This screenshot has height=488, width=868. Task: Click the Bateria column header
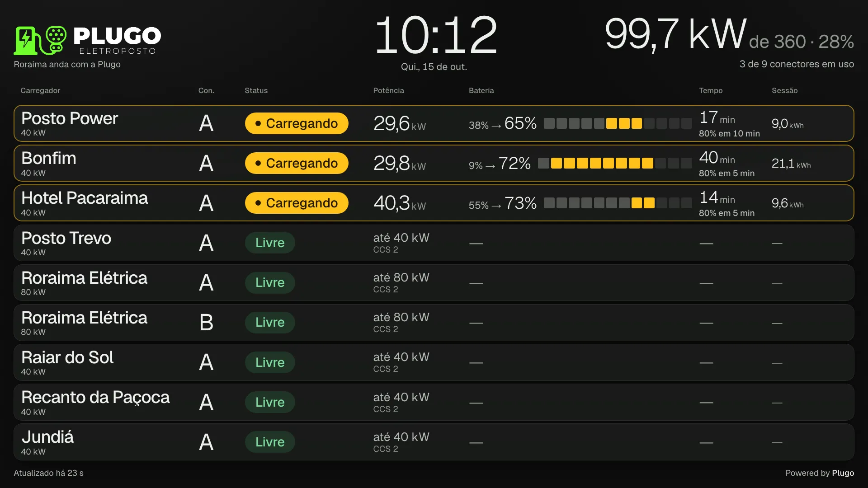pyautogui.click(x=481, y=90)
